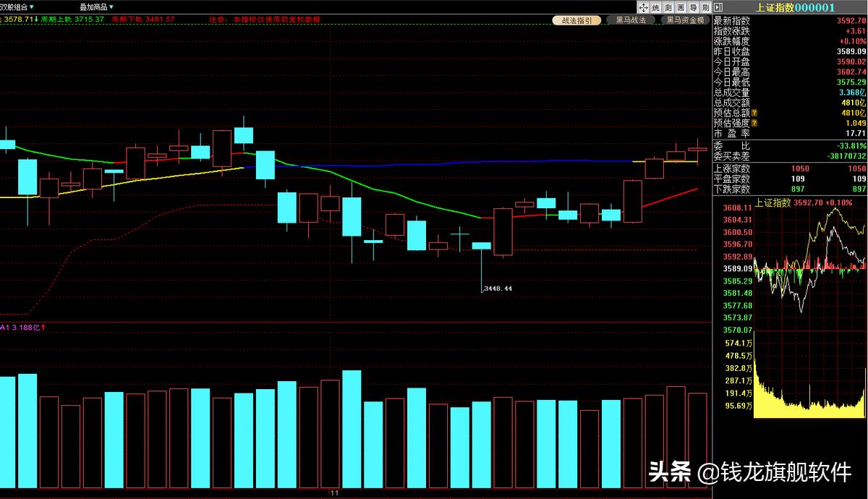Image resolution: width=868 pixels, height=499 pixels.
Task: Click the 今日最高 value 3602.74
Action: (x=851, y=72)
